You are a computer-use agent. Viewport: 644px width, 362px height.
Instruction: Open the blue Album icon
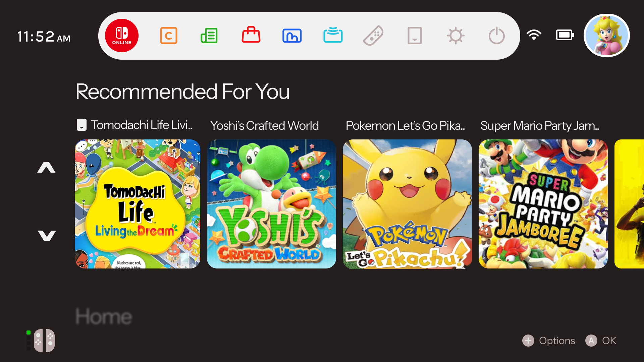(292, 36)
